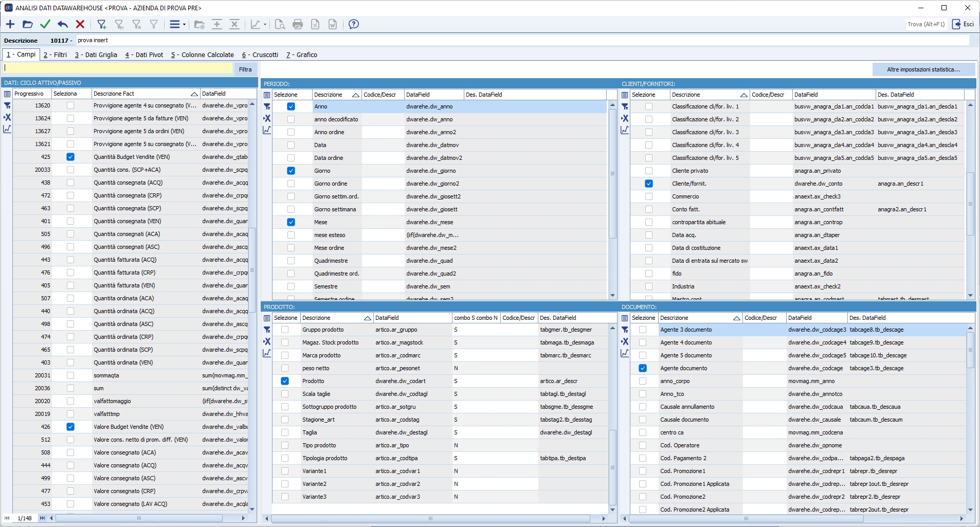
Task: Click the Filtra button
Action: [x=245, y=69]
